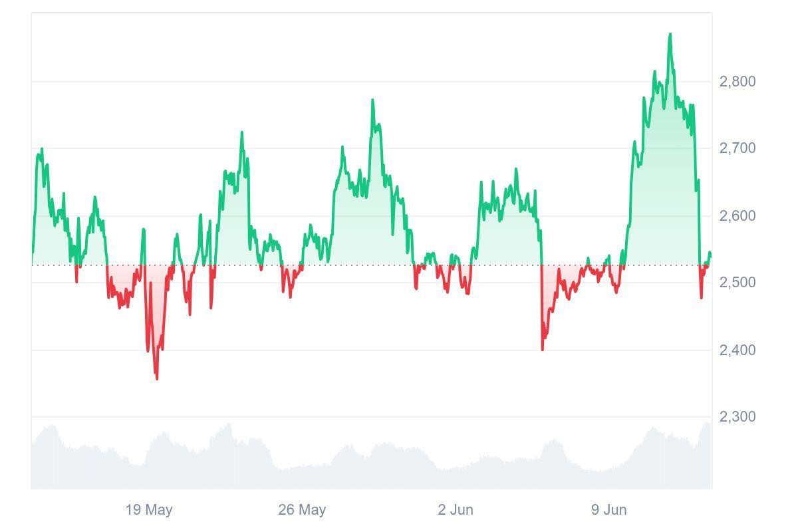Image resolution: width=798 pixels, height=532 pixels.
Task: Select the 26 May date label
Action: (x=302, y=510)
